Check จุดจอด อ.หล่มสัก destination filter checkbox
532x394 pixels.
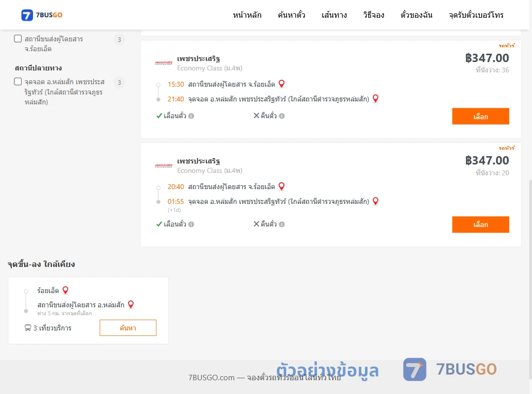[x=18, y=81]
